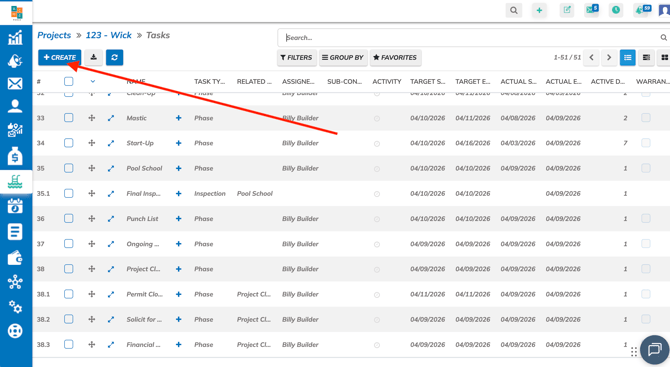
Task: Click the green clock icon in top bar
Action: [616, 10]
